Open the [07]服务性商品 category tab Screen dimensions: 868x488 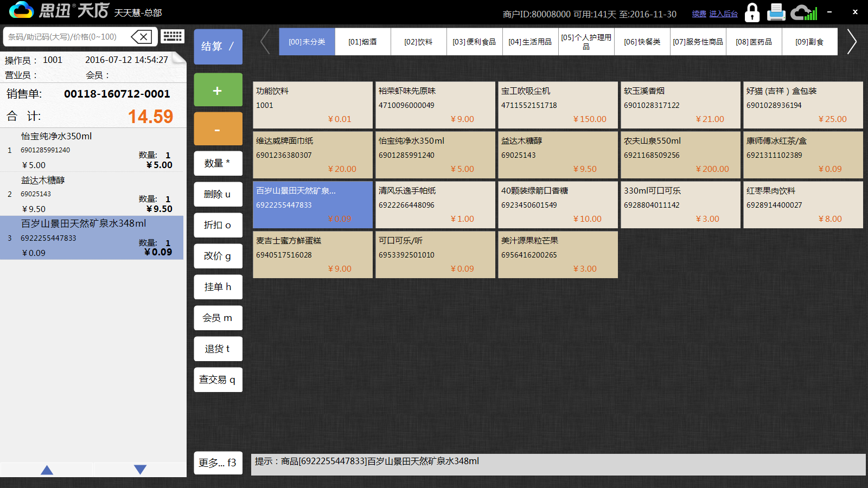click(x=698, y=42)
